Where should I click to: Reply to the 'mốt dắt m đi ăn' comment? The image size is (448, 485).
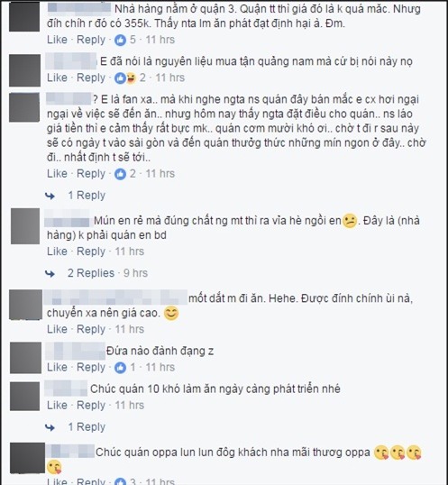coord(91,329)
